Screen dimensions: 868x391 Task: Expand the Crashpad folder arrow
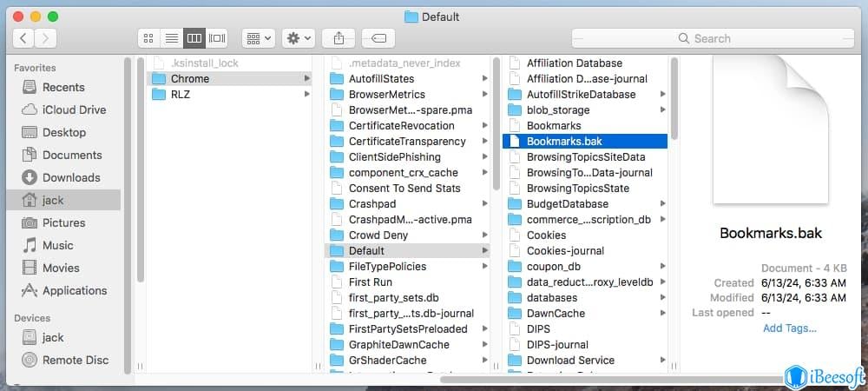tap(485, 204)
